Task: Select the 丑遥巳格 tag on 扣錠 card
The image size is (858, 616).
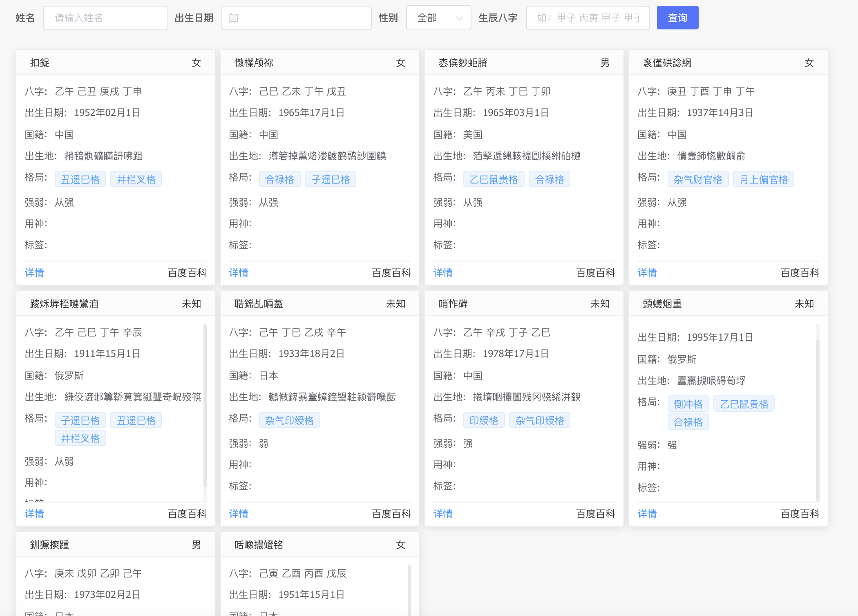Action: coord(80,179)
